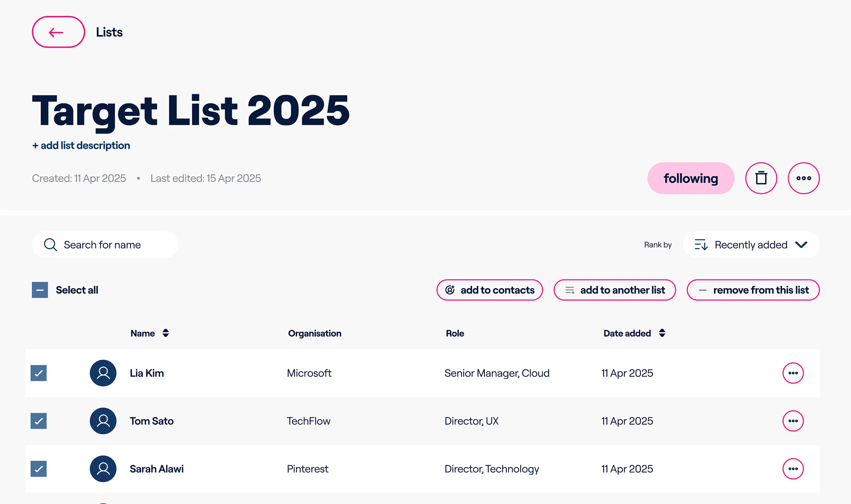Open the Rank by Recently added dropdown
The width and height of the screenshot is (851, 504).
[x=751, y=245]
